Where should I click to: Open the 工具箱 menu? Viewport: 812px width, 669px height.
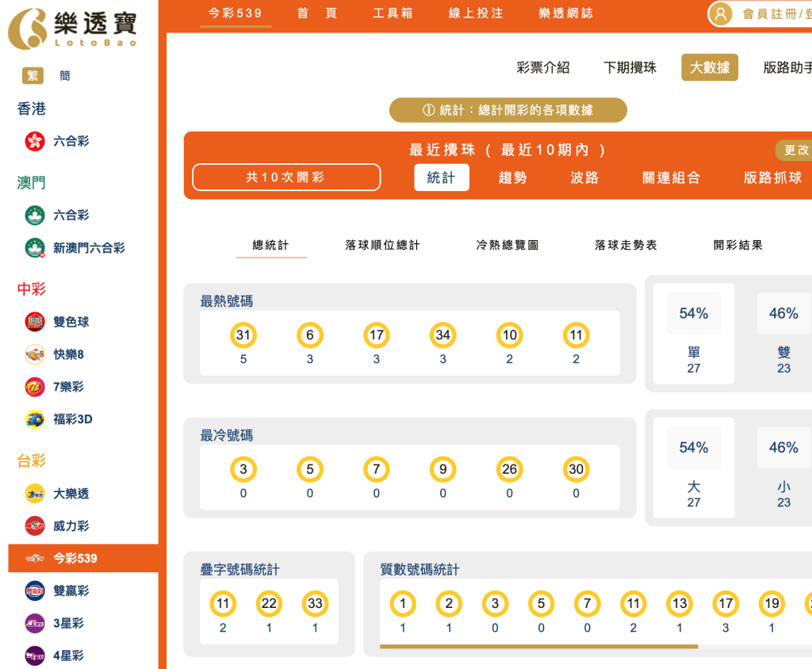pos(393,13)
